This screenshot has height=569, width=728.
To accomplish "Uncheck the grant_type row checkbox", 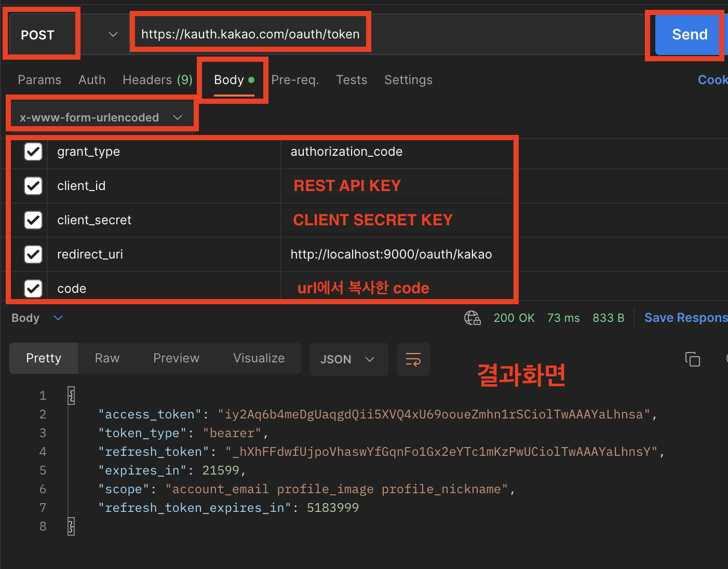I will coord(33,152).
